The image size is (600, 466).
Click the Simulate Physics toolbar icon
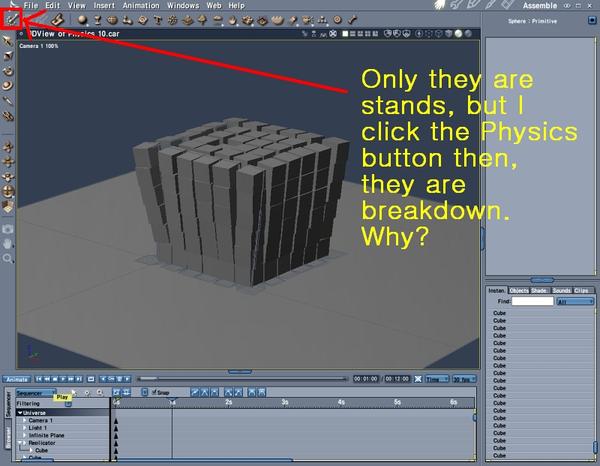11,19
